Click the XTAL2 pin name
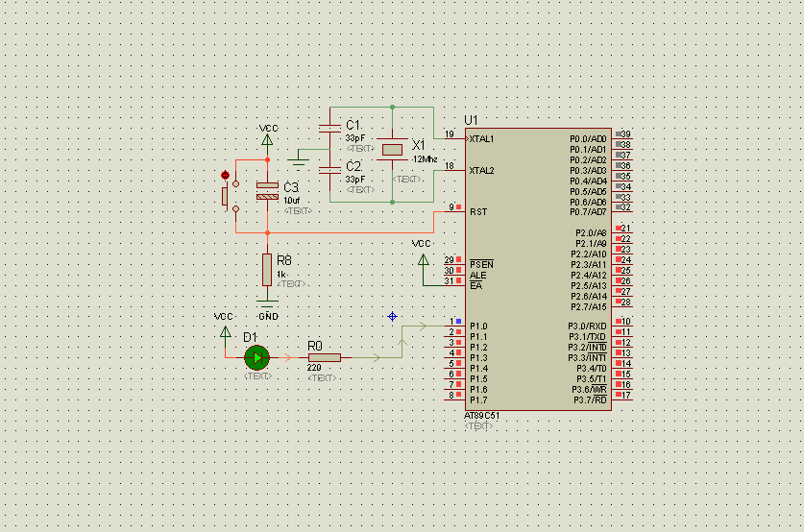 click(481, 171)
